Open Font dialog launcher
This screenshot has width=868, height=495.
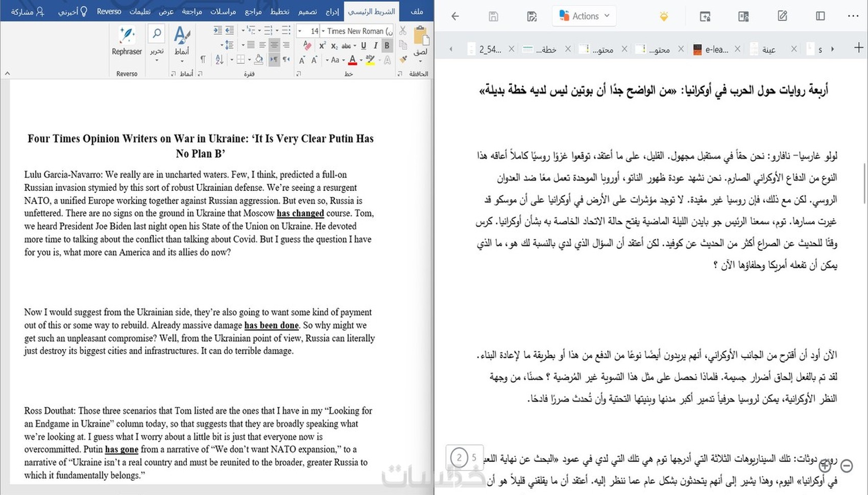[x=299, y=74]
